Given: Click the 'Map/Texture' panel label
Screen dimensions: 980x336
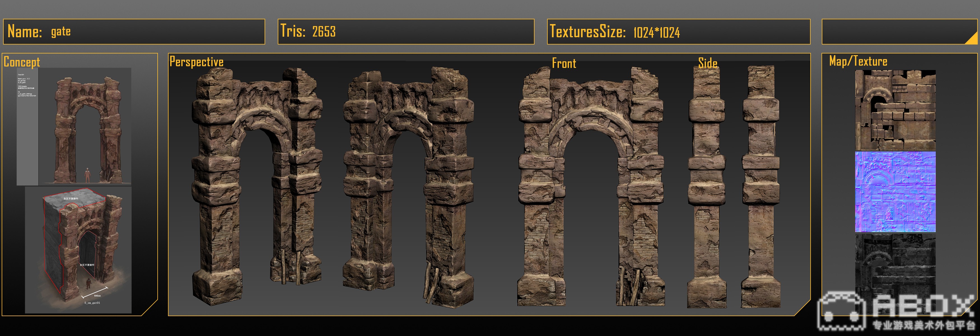Looking at the screenshot, I should click(858, 61).
